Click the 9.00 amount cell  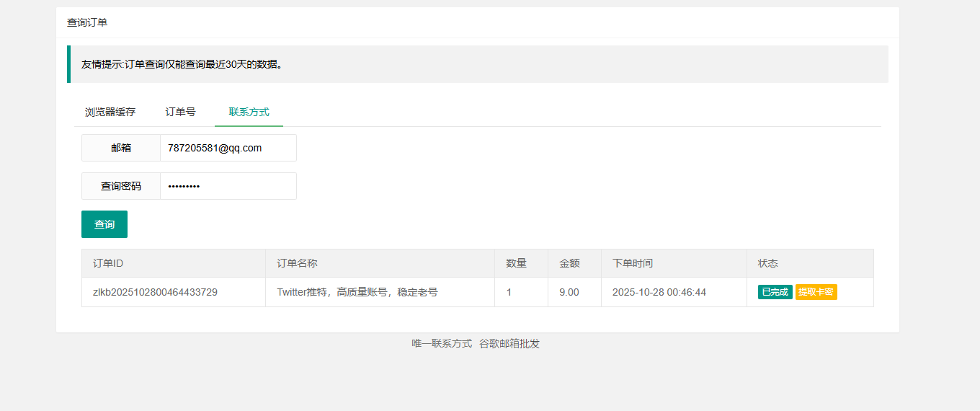click(569, 292)
